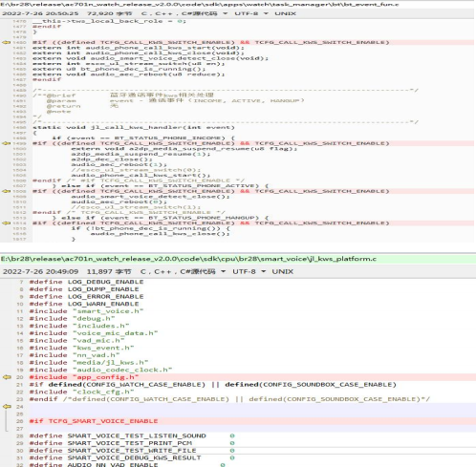Image resolution: width=476 pixels, height=467 pixels.
Task: Click the '#define LOG_WARN_ENABLE' line
Action: (x=84, y=304)
